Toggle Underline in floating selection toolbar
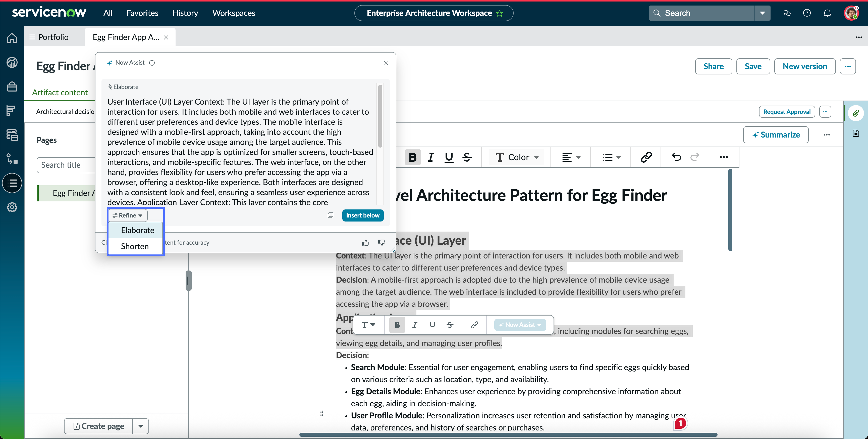This screenshot has width=868, height=439. (432, 325)
